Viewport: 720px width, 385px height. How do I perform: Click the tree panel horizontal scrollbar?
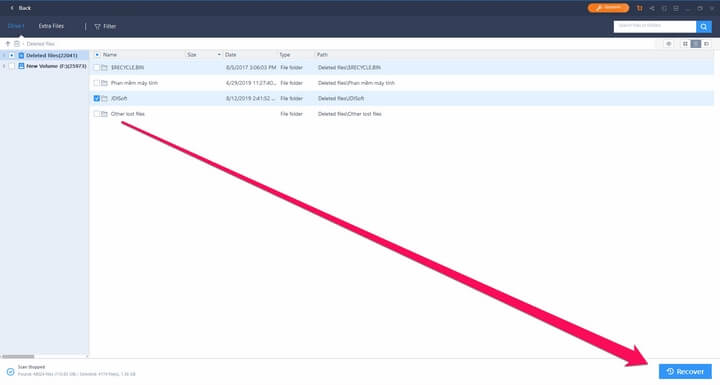coord(18,356)
